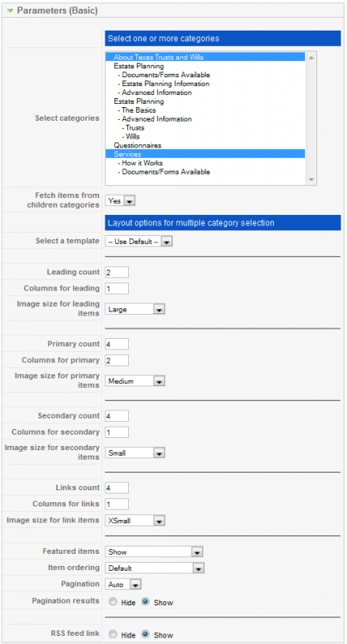
Task: Open 'Fetch items from children categories' dropdown
Action: (120, 200)
